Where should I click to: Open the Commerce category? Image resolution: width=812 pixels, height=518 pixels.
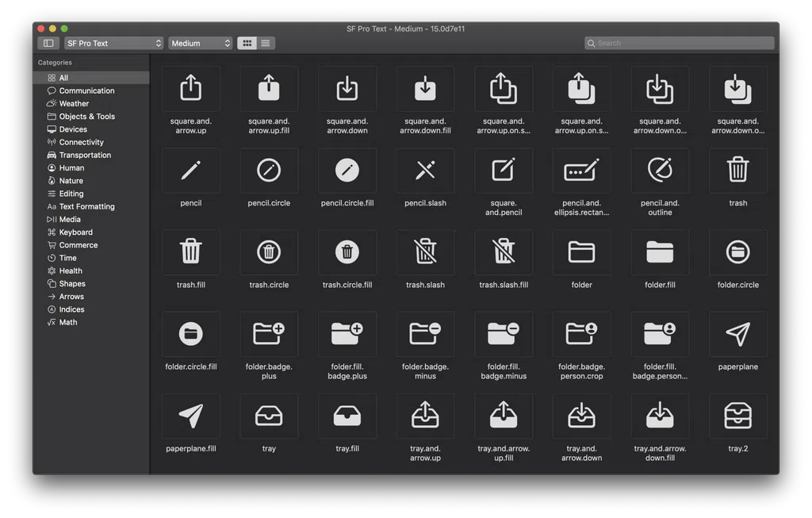pyautogui.click(x=91, y=245)
